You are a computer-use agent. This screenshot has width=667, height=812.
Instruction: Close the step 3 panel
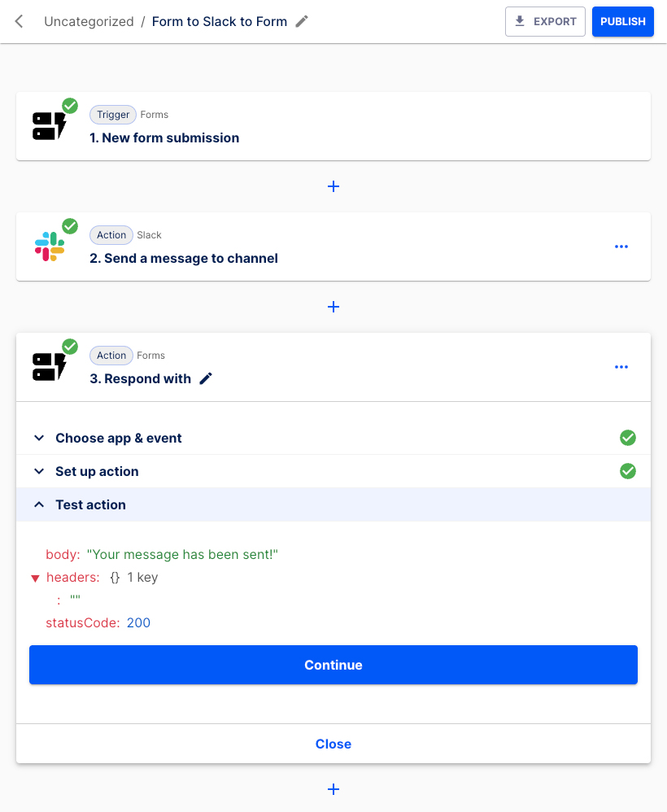[x=333, y=744]
